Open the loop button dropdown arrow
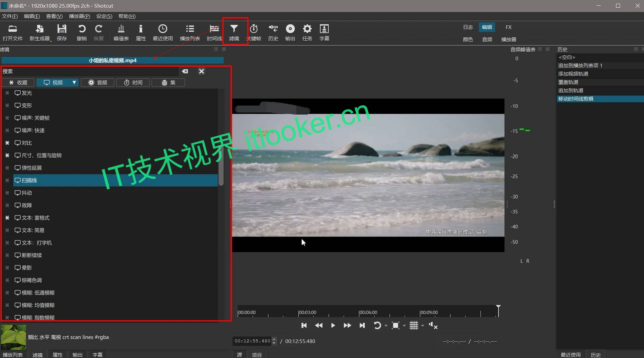 (x=386, y=325)
